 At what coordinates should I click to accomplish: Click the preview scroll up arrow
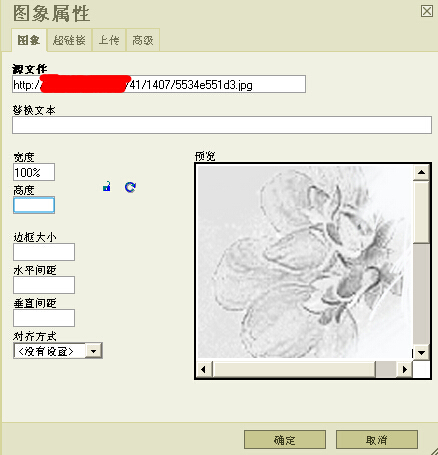click(x=421, y=172)
